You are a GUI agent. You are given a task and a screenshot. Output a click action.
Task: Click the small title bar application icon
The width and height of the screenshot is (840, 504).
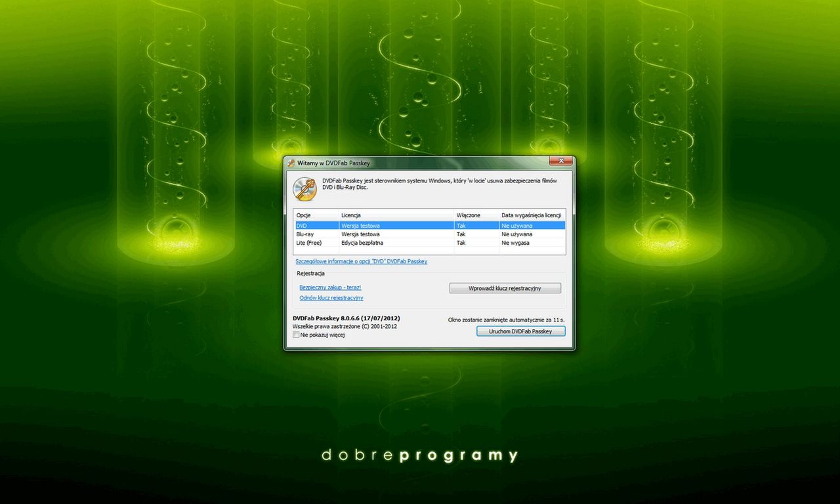click(x=291, y=163)
